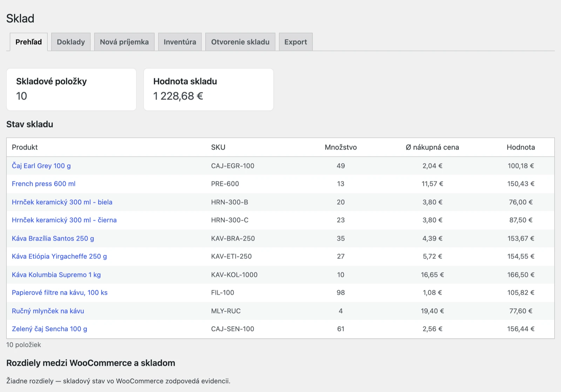Open the Doklady tab

click(71, 42)
